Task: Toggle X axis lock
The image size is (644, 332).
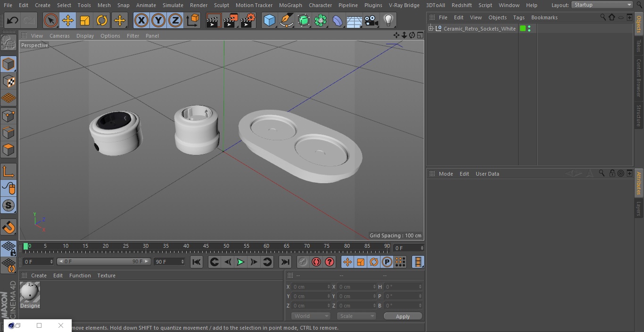Action: pos(141,21)
